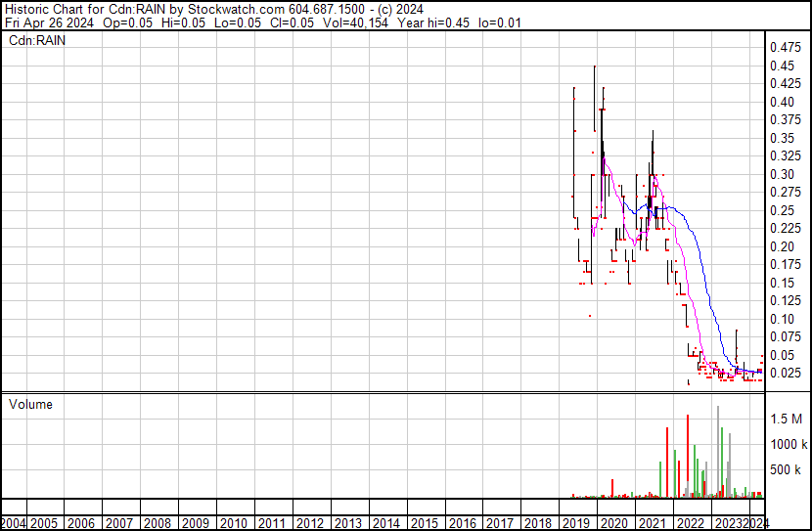Select the 'Fri Apr 26 2024' date text
The image size is (812, 531).
(49, 22)
